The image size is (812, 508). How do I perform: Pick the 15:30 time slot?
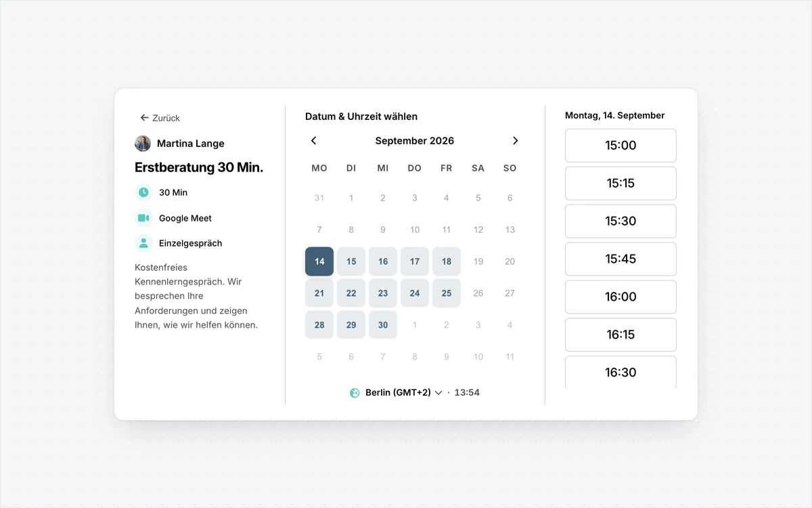[x=621, y=221]
